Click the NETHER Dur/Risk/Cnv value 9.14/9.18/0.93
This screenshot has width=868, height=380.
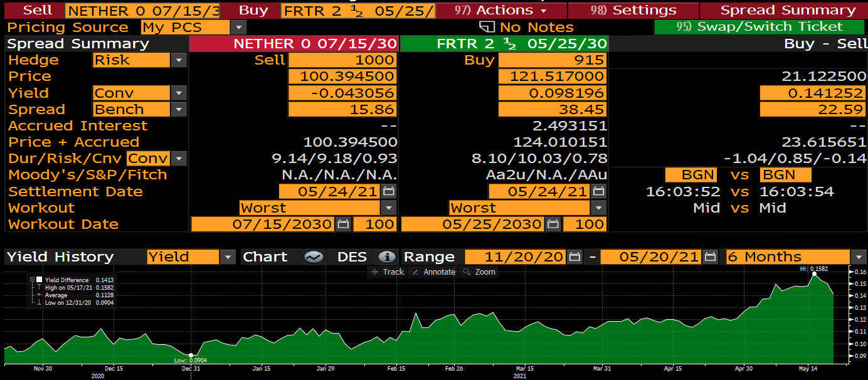click(x=334, y=159)
